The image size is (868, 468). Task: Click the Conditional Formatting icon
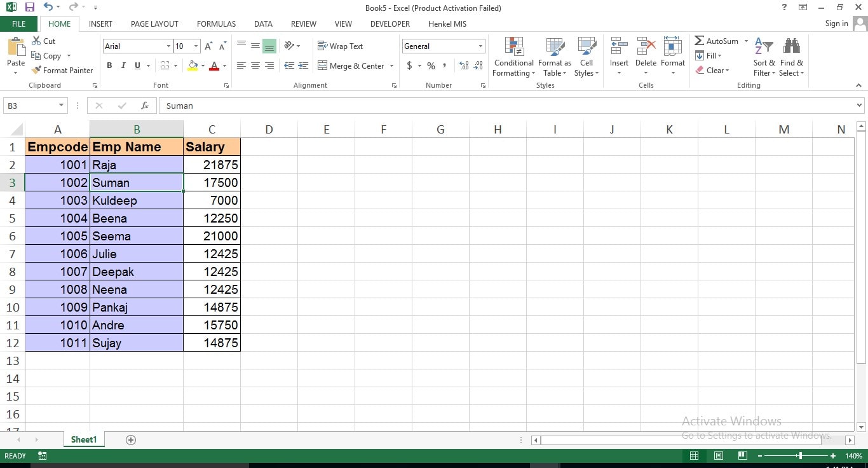[x=513, y=47]
